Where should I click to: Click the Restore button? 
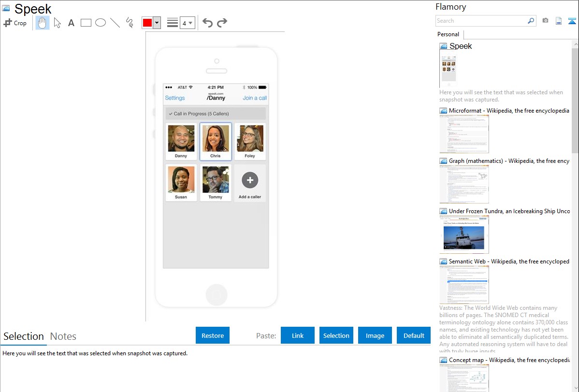[x=213, y=335]
